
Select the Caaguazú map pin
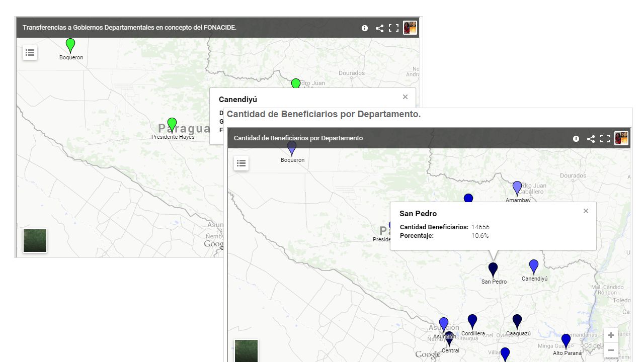click(517, 322)
